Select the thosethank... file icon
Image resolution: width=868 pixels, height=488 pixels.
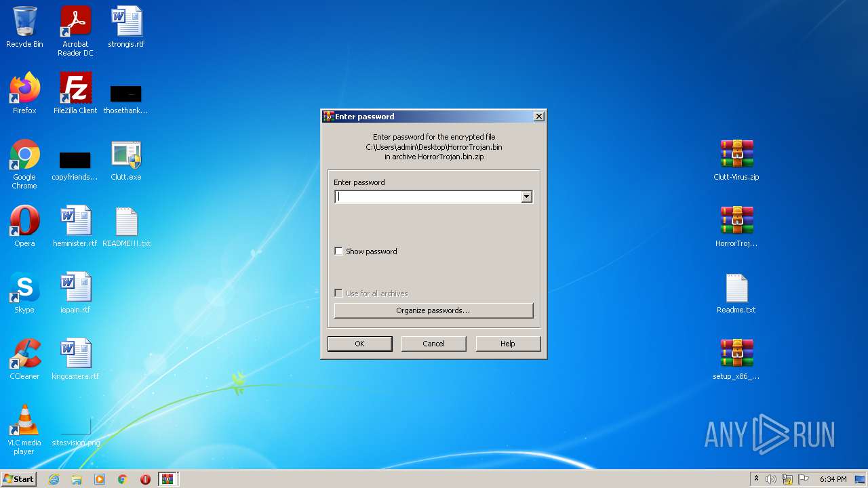(125, 98)
